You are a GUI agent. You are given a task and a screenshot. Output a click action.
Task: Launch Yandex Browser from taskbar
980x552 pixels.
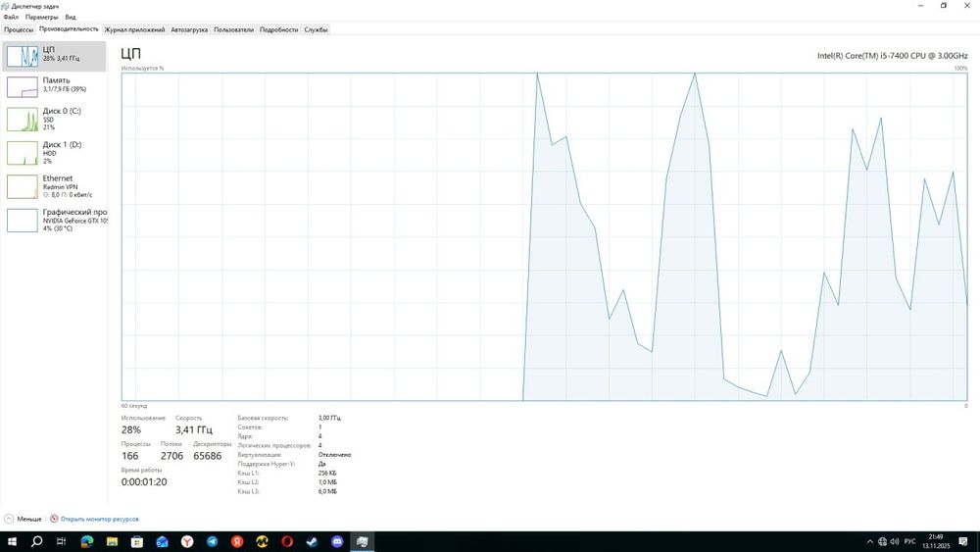(x=187, y=542)
